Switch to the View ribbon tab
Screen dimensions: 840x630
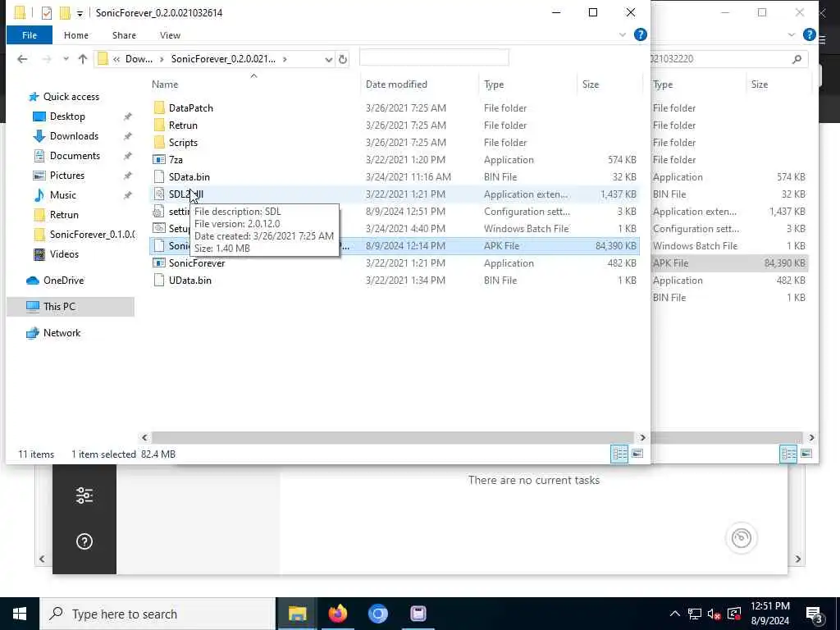[170, 35]
